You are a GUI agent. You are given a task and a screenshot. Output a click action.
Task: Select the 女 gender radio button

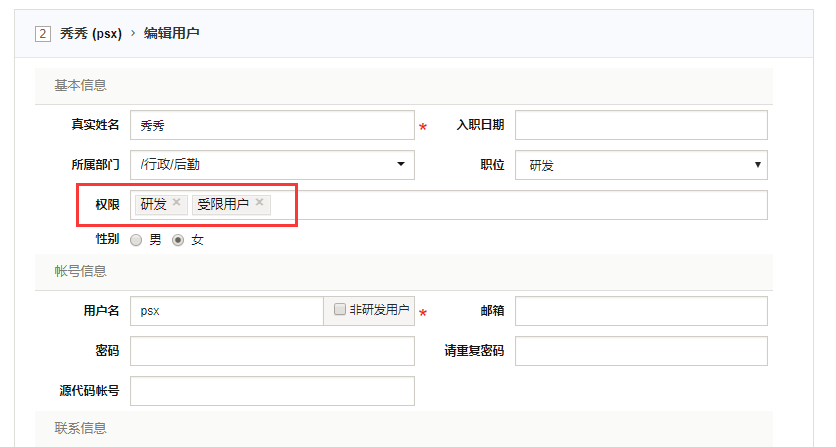[x=178, y=240]
